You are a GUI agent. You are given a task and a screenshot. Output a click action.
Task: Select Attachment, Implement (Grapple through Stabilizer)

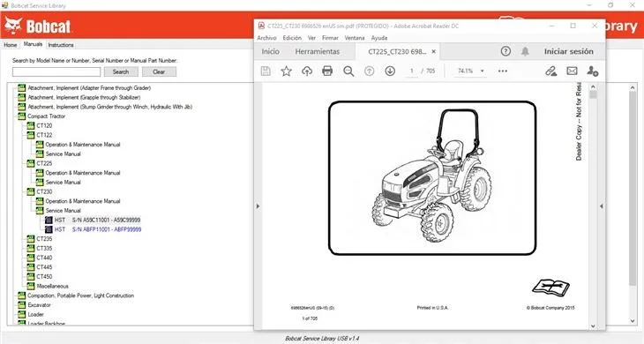coord(84,97)
